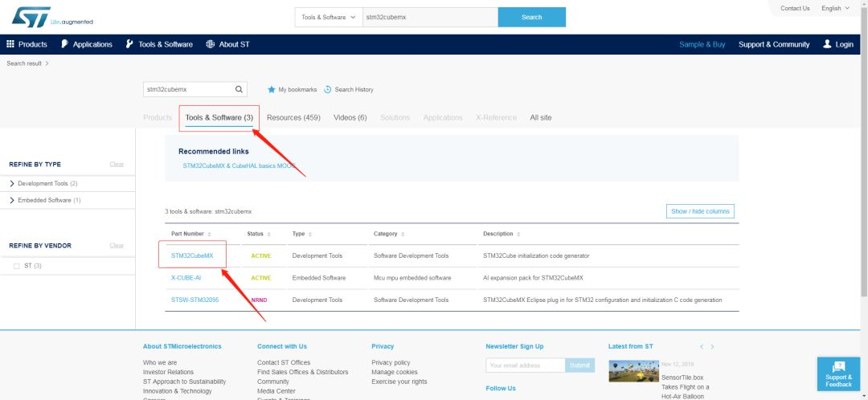Viewport: 868px width, 400px height.
Task: Sort by Category column arrows
Action: coord(403,234)
